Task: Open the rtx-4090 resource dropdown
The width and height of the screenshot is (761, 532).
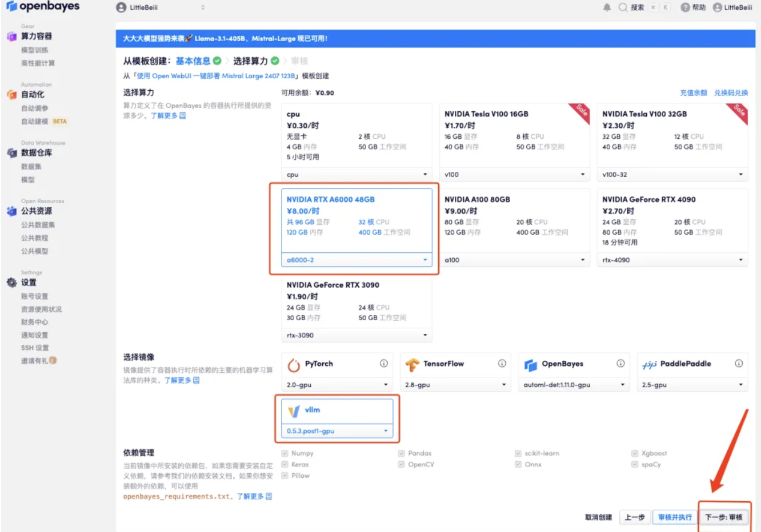Action: (672, 260)
